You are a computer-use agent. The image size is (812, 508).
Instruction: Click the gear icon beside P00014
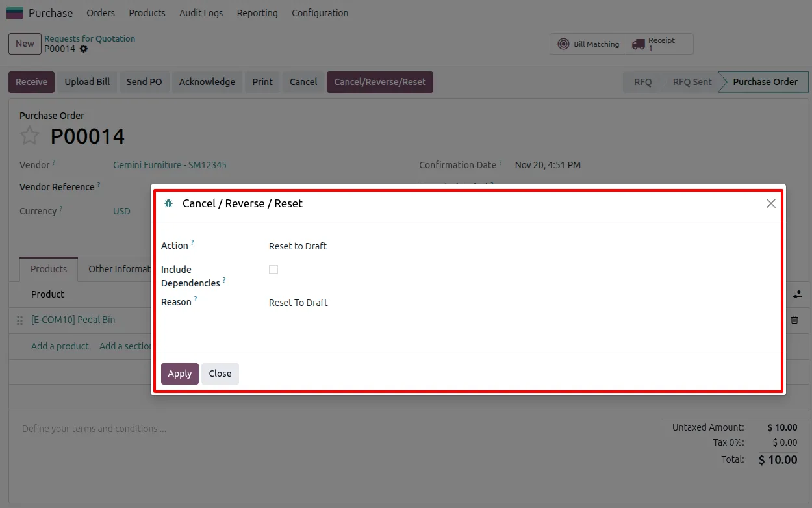[x=84, y=49]
